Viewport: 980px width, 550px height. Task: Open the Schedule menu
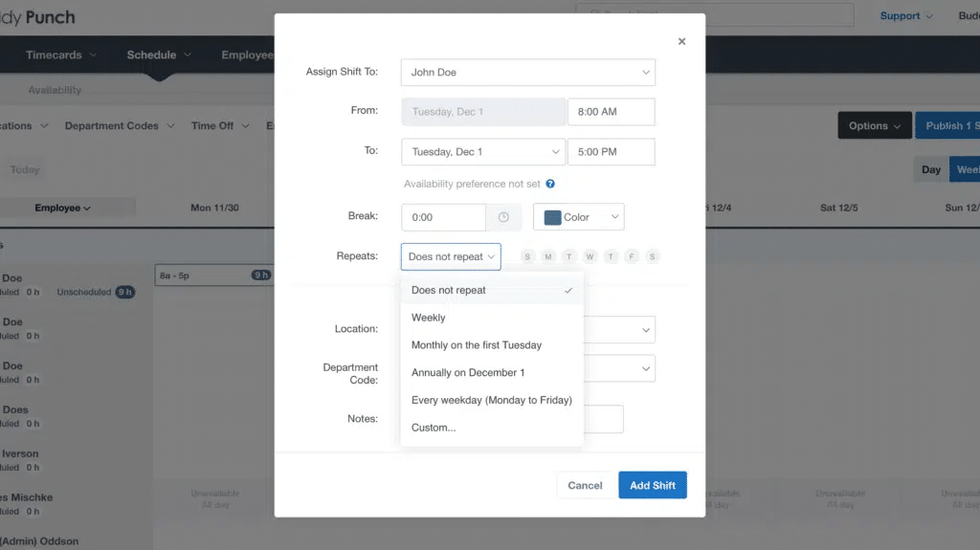coord(159,55)
